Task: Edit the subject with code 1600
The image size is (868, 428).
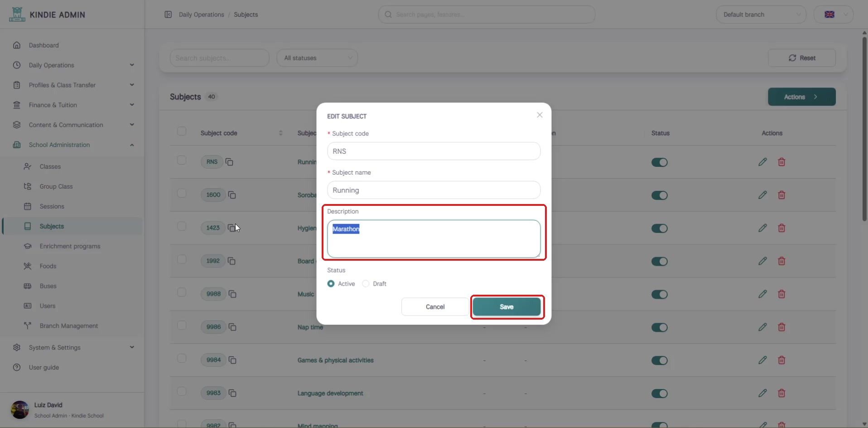Action: pos(762,195)
